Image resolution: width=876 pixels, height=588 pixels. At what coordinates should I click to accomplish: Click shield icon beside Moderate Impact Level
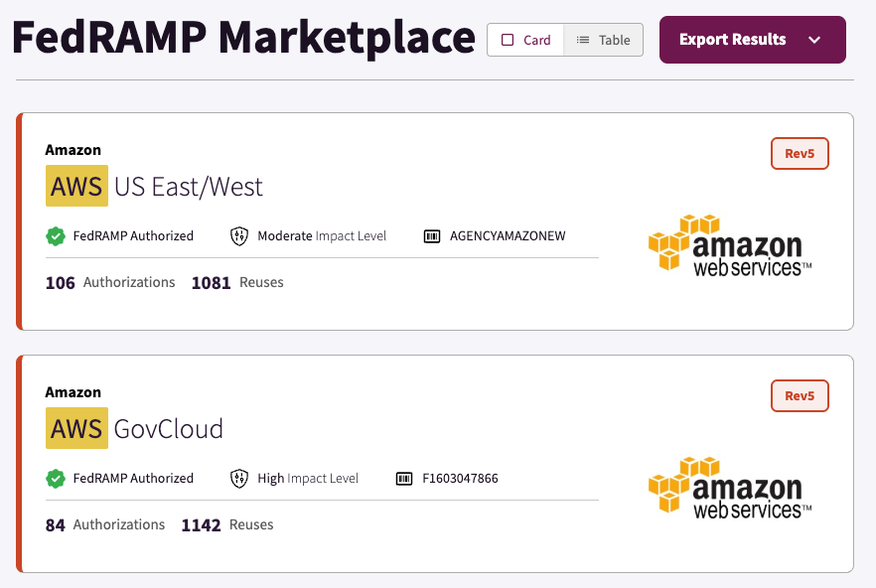(x=238, y=236)
